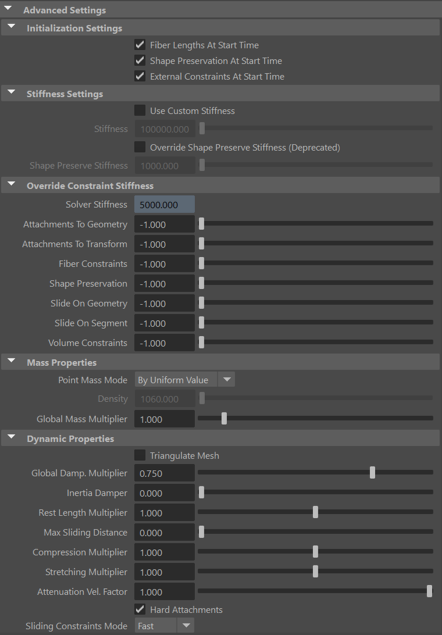Click the Global Damp. Multiplier value field
Image resolution: width=442 pixels, height=635 pixels.
click(x=164, y=473)
